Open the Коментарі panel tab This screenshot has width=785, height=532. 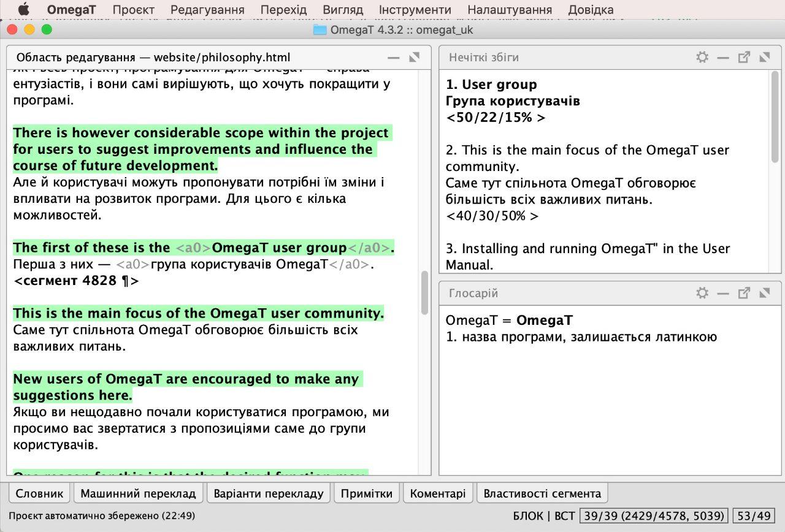(438, 493)
